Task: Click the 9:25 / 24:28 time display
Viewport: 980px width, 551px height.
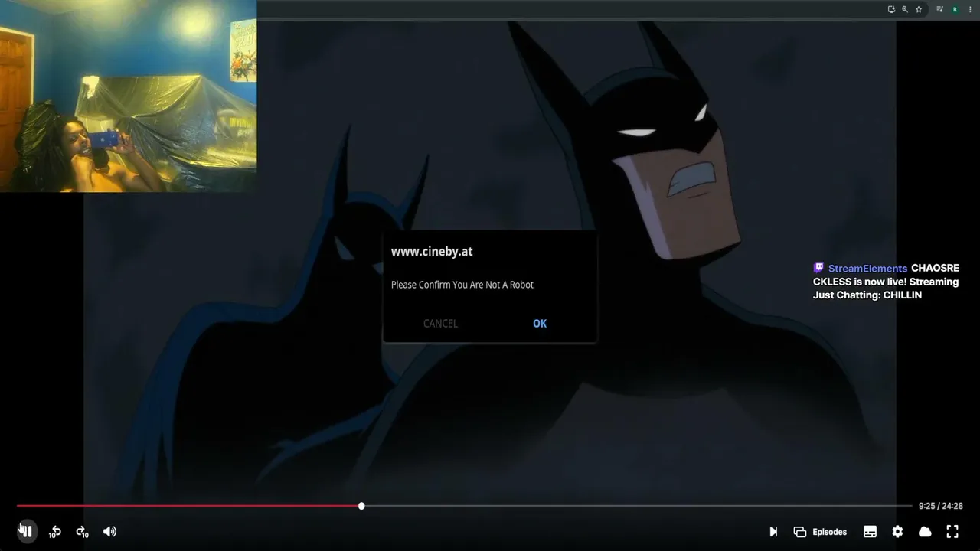Action: (941, 506)
